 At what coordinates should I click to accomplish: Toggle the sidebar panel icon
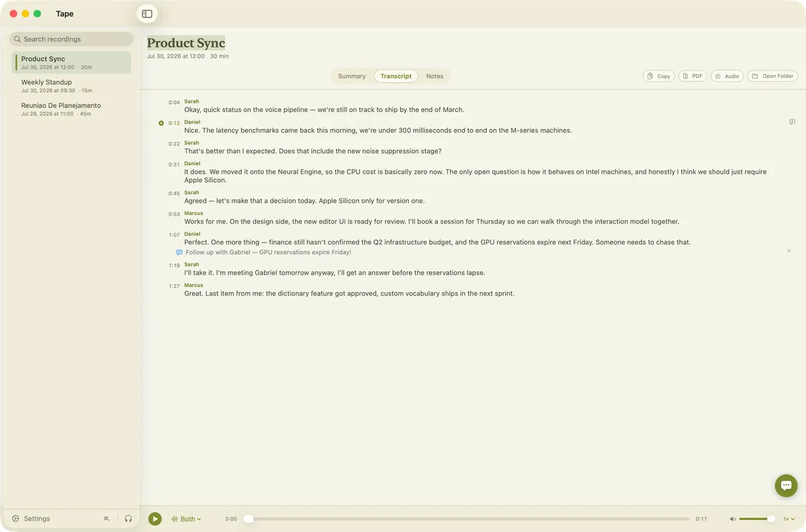click(x=147, y=13)
